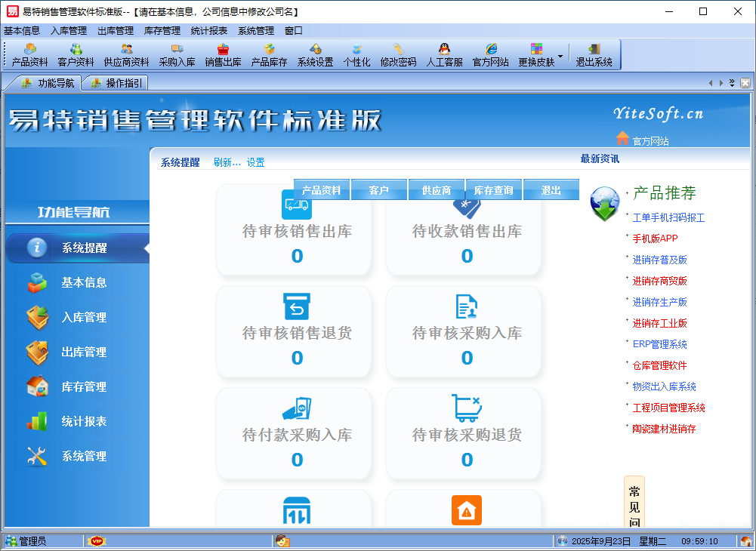Open 系统设置 toolbar icon
Image resolution: width=756 pixels, height=551 pixels.
pyautogui.click(x=316, y=55)
